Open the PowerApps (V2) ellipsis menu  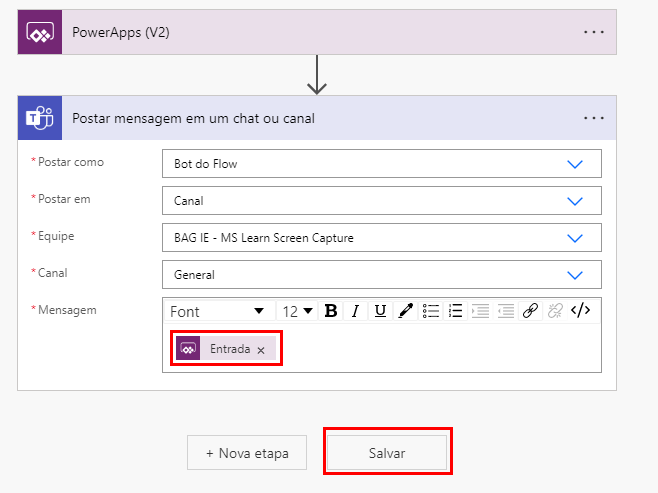point(594,32)
